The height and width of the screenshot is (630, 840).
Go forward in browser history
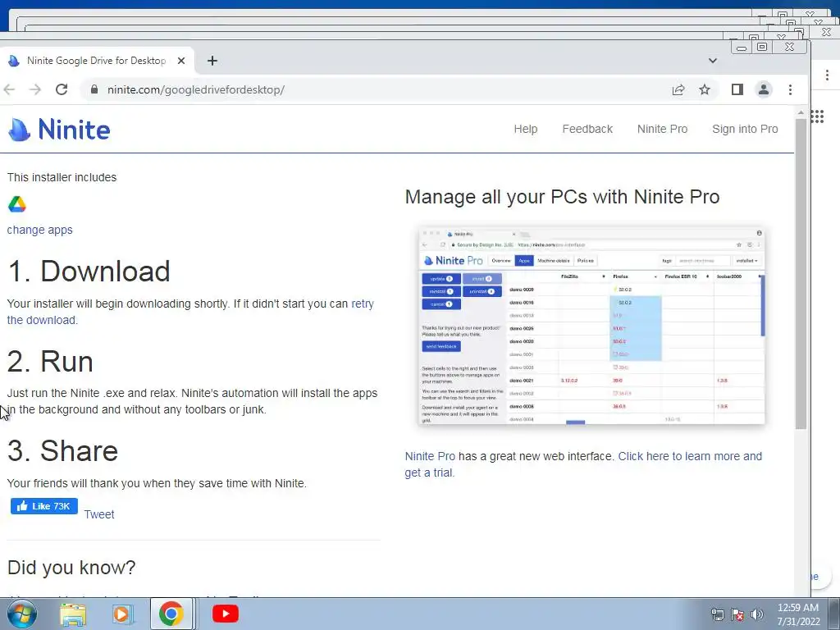[35, 89]
